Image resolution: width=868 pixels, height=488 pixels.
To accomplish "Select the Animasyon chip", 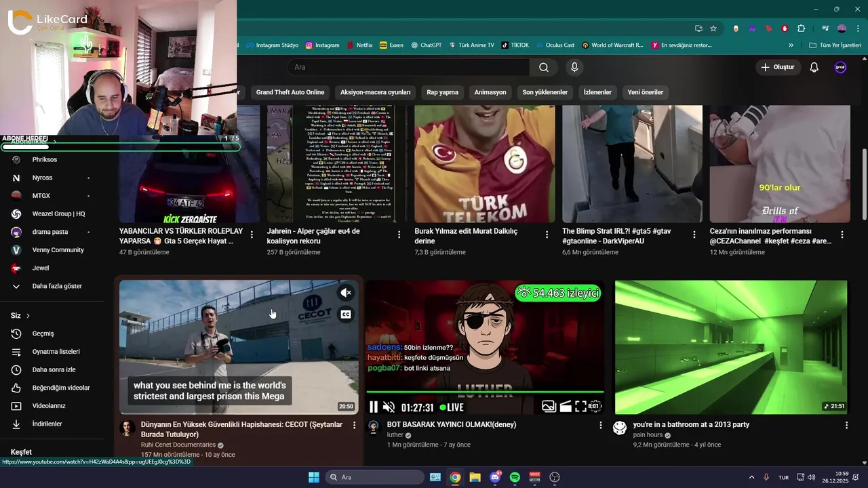I will [490, 92].
